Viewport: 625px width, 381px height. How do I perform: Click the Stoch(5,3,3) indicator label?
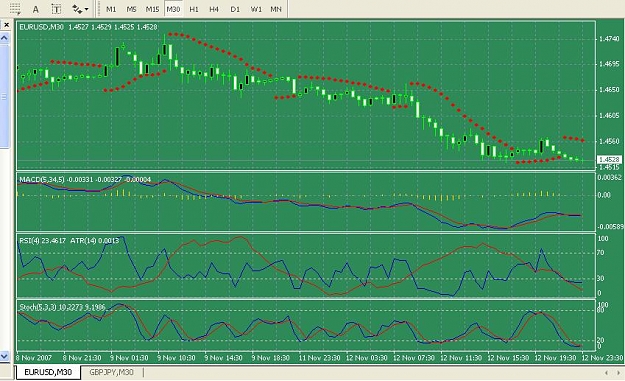pyautogui.click(x=38, y=307)
